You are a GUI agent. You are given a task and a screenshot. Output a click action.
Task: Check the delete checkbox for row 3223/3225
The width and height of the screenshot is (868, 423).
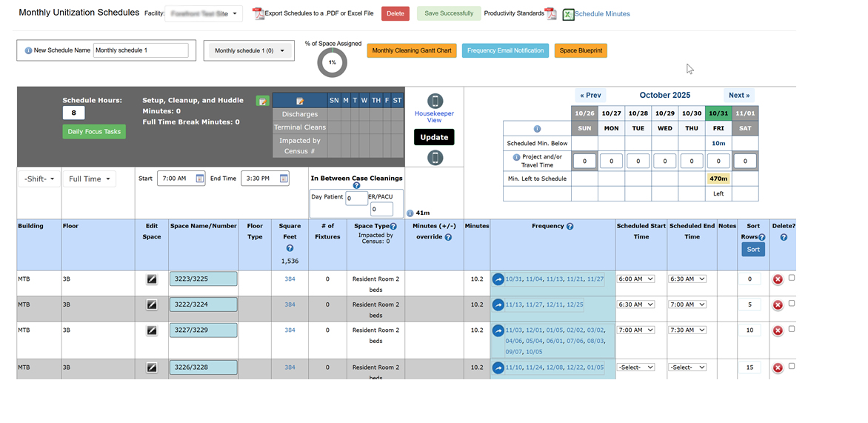point(792,278)
